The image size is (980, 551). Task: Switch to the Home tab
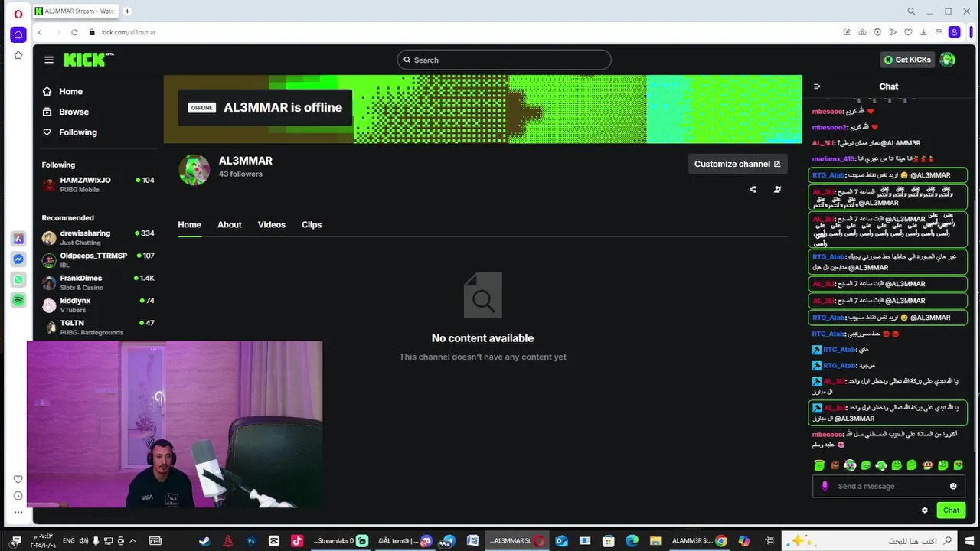tap(189, 225)
